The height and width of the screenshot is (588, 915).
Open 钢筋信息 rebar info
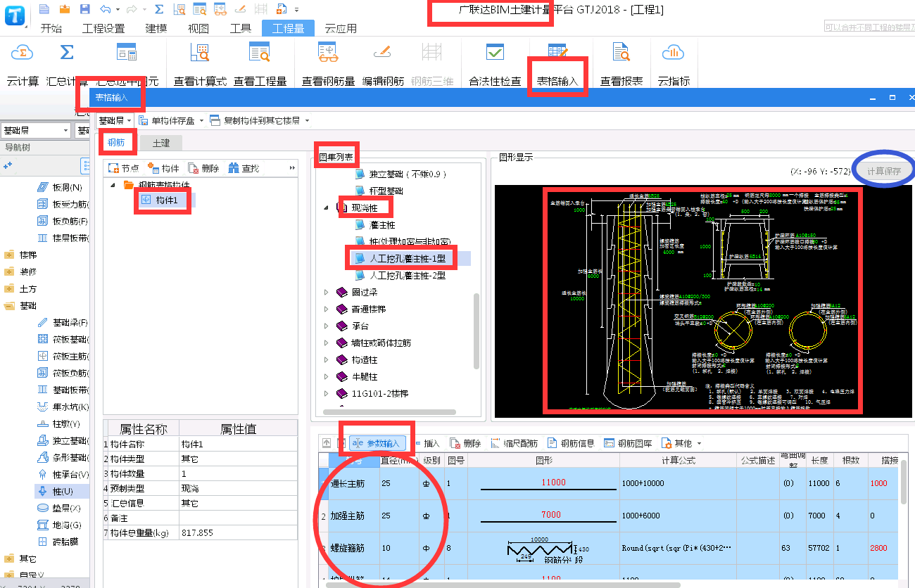click(x=571, y=443)
